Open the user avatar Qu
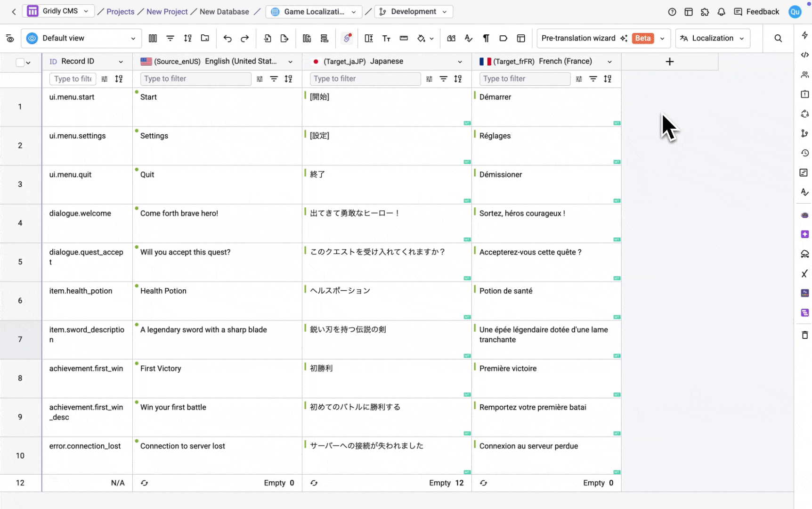Image resolution: width=812 pixels, height=509 pixels. click(795, 12)
